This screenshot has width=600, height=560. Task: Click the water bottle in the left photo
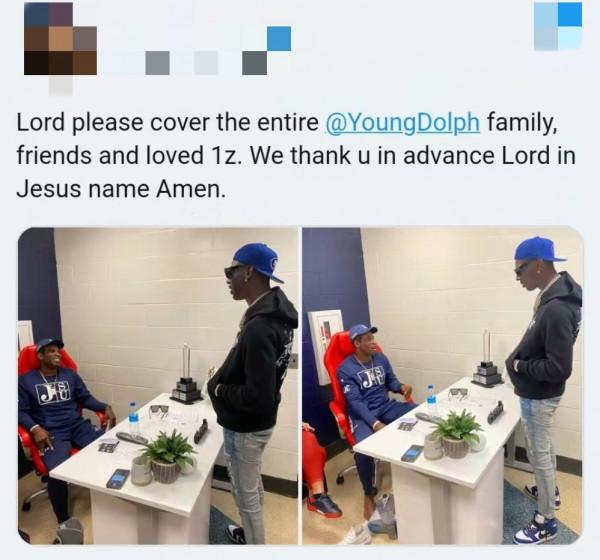133,418
